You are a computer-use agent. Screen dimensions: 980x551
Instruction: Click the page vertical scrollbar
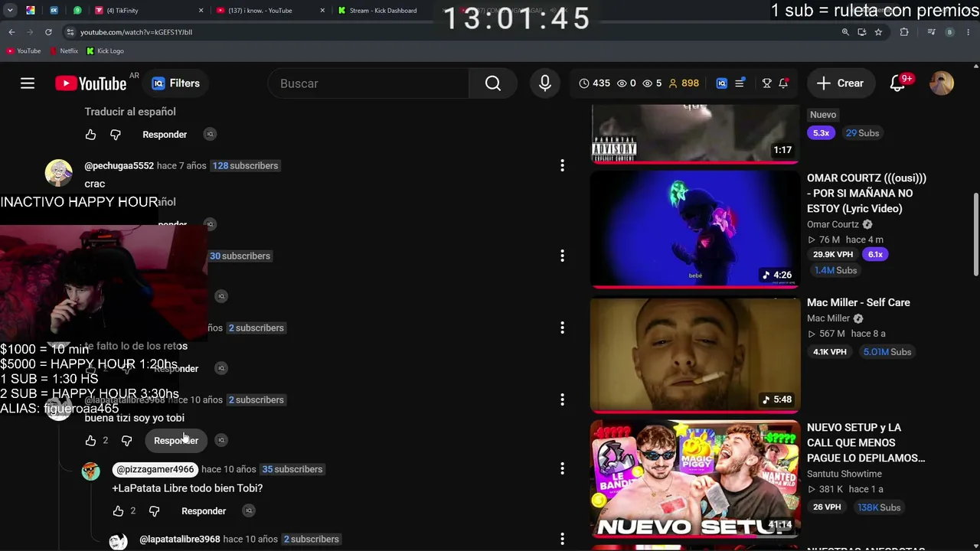point(975,233)
